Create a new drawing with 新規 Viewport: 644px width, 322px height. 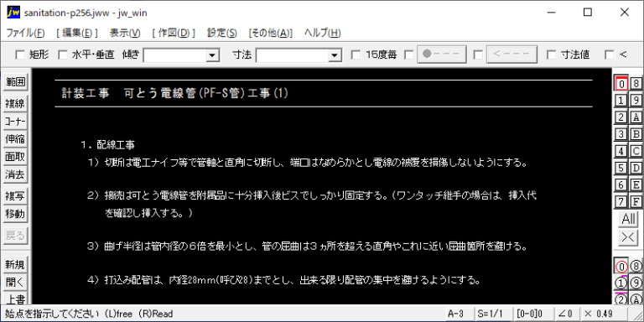tap(15, 264)
